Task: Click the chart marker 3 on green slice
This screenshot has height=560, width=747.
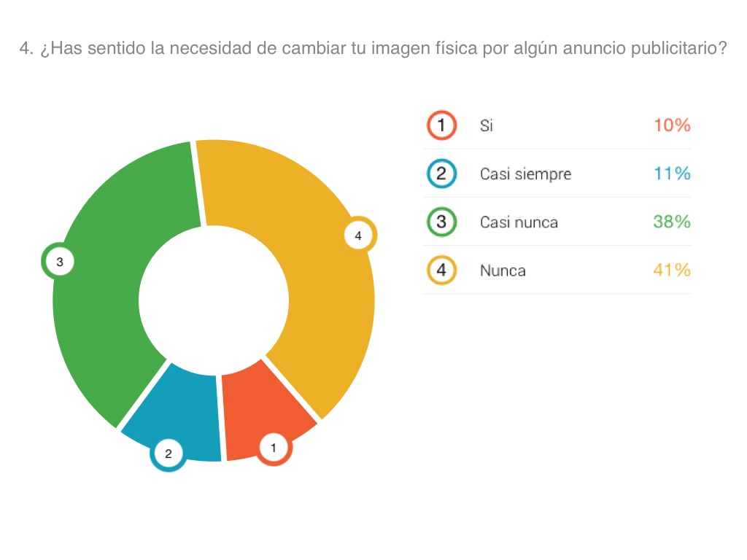Action: click(x=59, y=262)
